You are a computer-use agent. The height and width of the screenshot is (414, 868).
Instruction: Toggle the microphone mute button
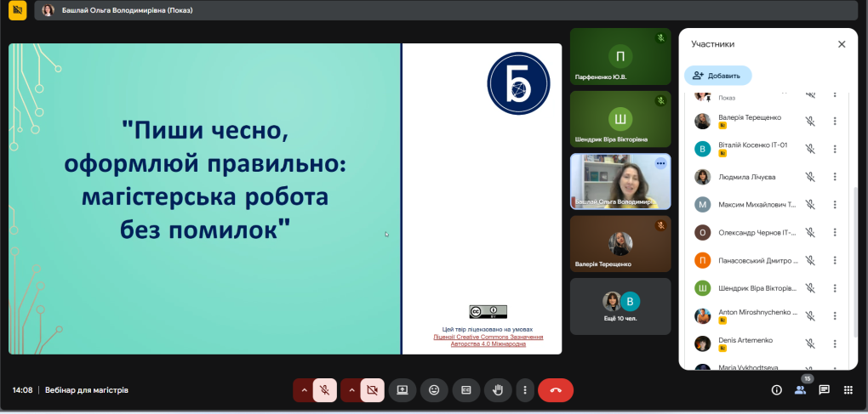tap(324, 390)
